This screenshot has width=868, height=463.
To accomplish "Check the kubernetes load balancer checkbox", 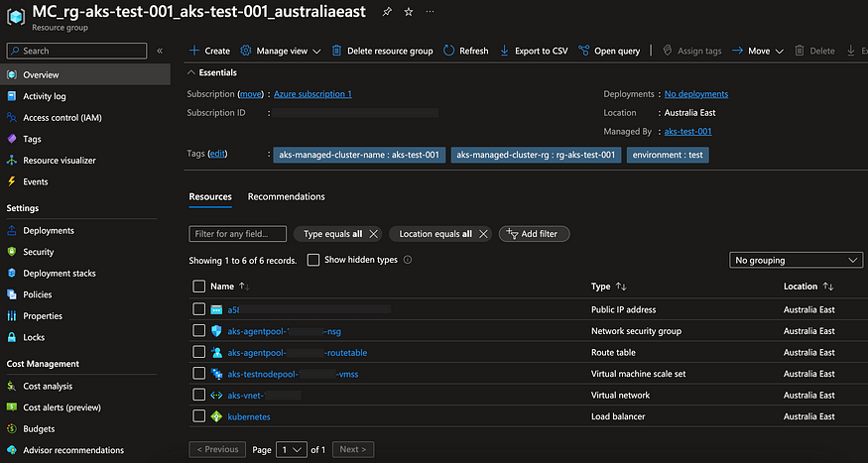I will [x=198, y=416].
